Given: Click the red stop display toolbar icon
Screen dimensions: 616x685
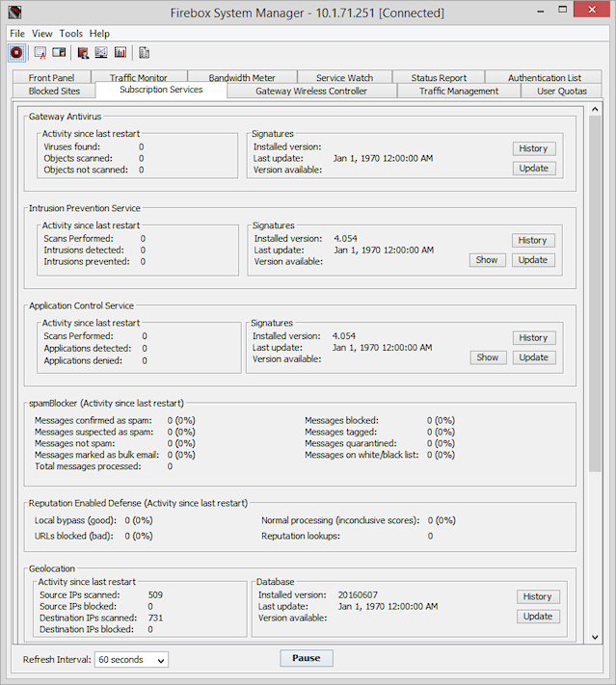Looking at the screenshot, I should click(x=16, y=53).
